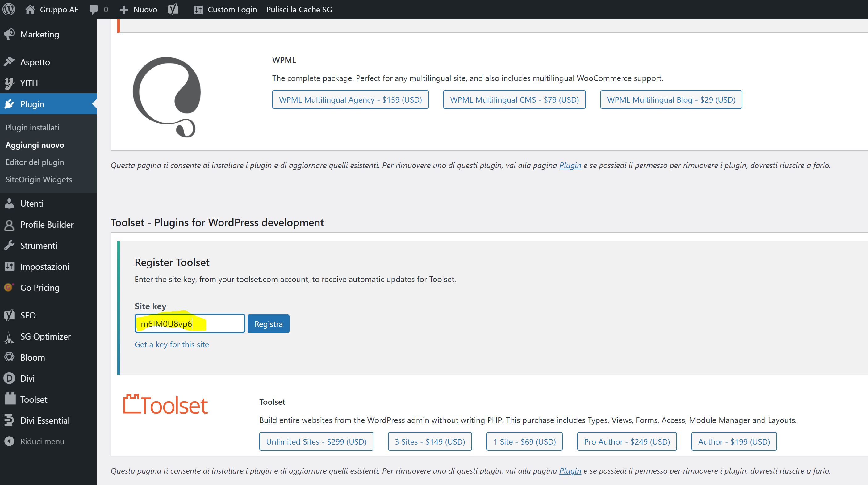Viewport: 868px width, 485px height.
Task: Choose Author - $199 button
Action: (x=734, y=441)
